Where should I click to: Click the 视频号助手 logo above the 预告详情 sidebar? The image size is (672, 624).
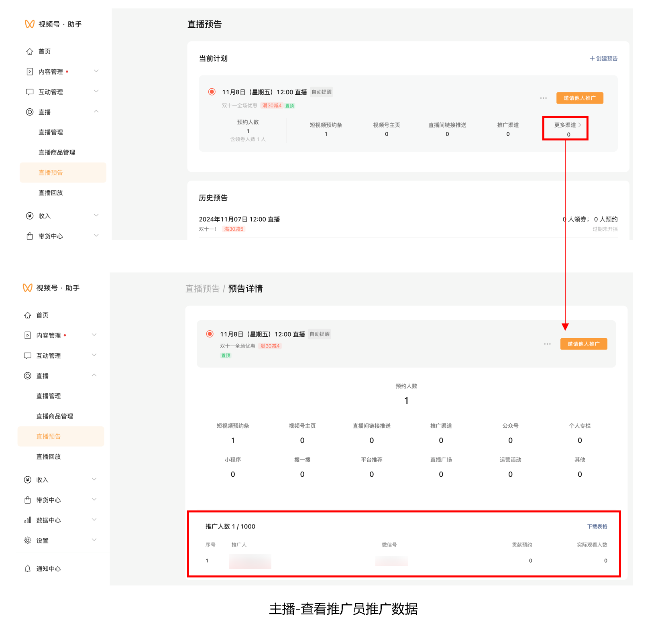(x=28, y=288)
